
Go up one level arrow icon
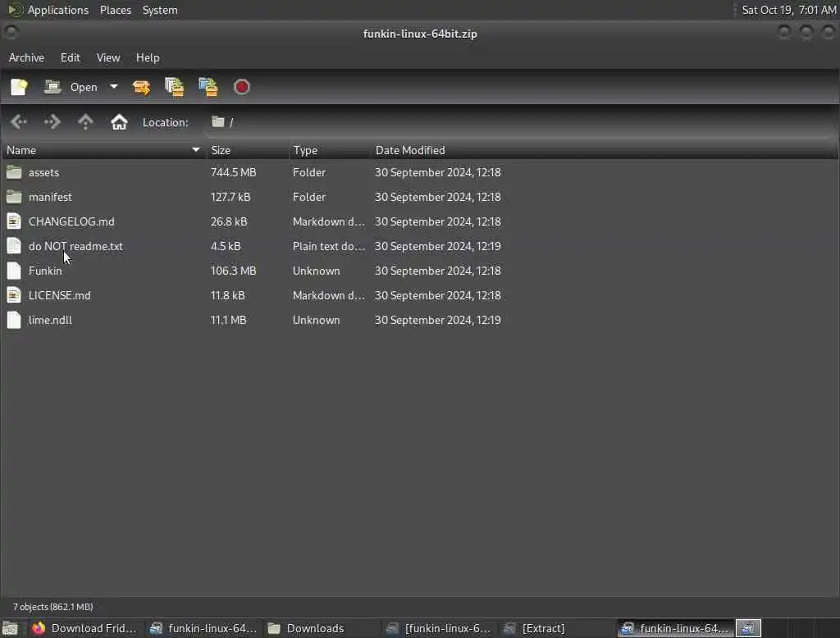(x=85, y=122)
